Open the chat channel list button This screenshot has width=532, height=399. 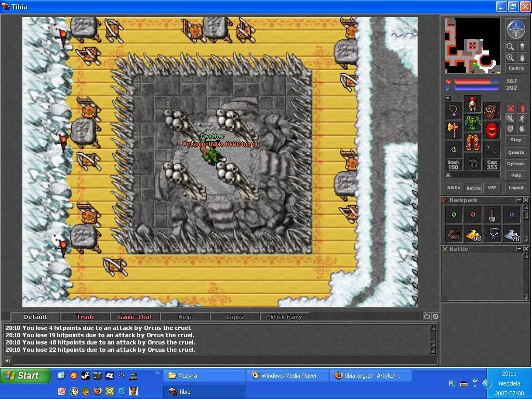(x=427, y=316)
